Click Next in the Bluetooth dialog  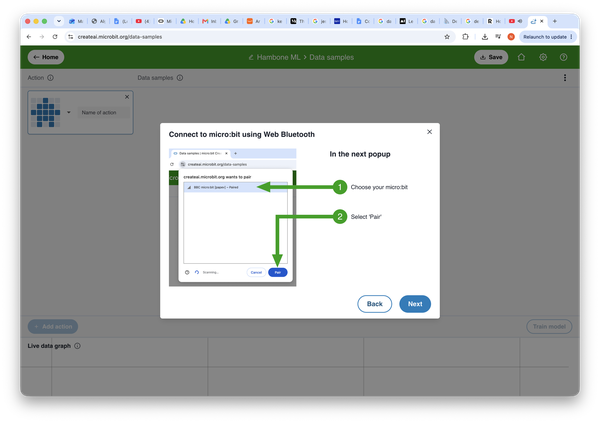point(415,304)
